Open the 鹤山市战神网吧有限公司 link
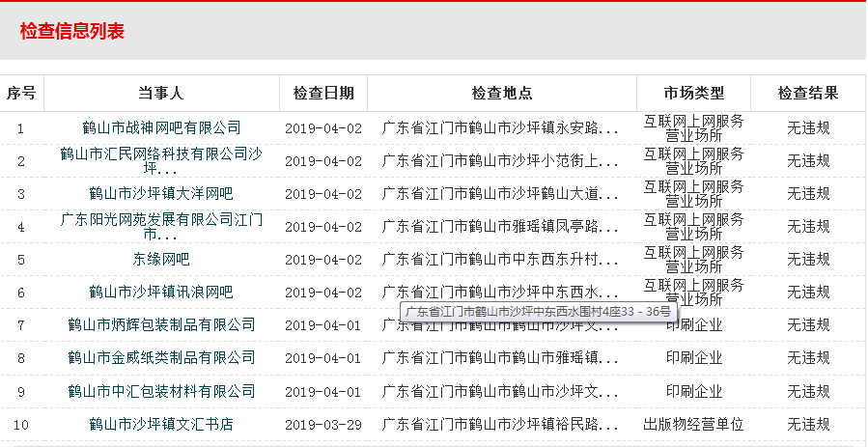Screen dimensions: 868x447 [161, 127]
